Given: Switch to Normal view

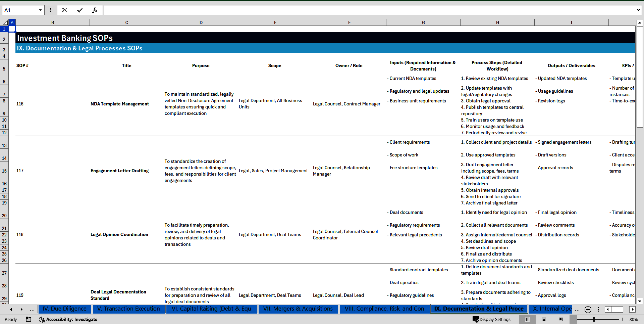Looking at the screenshot, I should [527, 319].
